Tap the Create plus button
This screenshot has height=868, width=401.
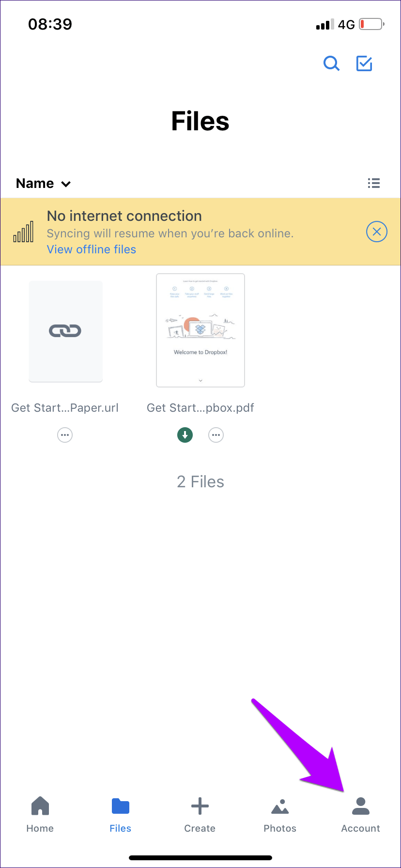click(200, 815)
